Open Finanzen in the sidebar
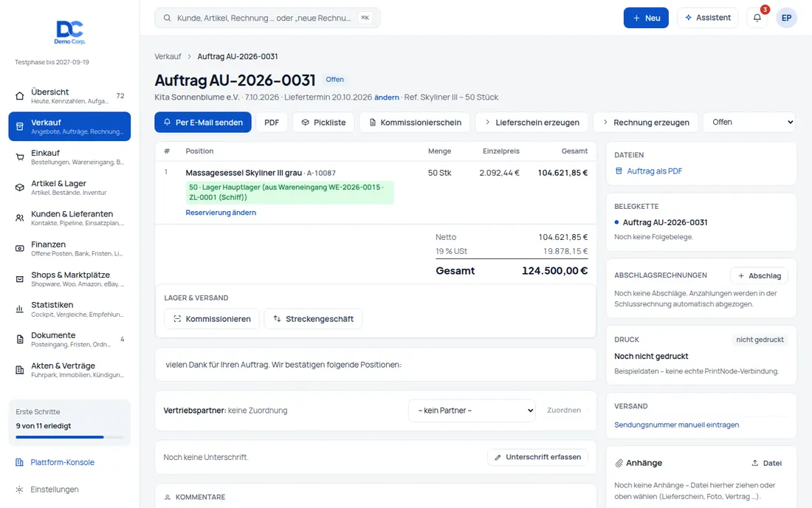812x508 pixels. coord(69,249)
